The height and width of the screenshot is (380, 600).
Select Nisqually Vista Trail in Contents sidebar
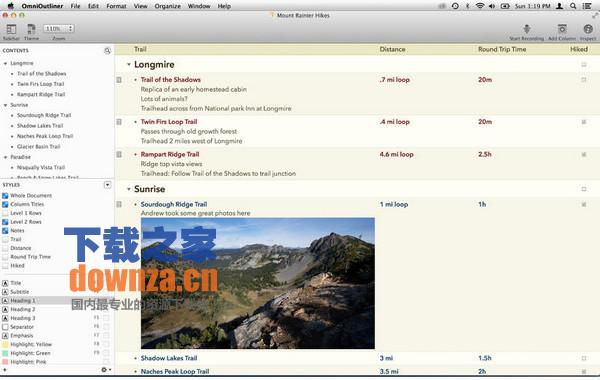(41, 168)
